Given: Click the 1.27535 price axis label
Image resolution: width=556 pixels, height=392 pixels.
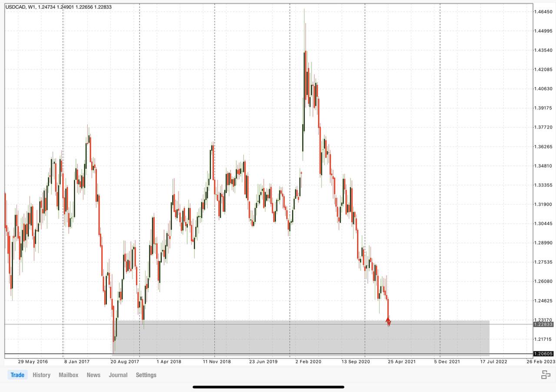Looking at the screenshot, I should tap(544, 262).
